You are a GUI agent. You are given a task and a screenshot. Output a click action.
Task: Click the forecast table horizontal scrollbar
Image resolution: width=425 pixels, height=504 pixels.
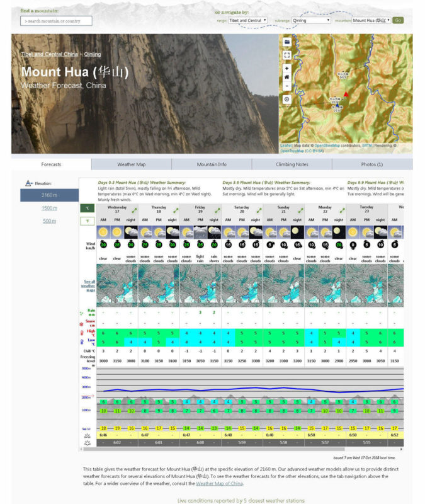point(214,449)
